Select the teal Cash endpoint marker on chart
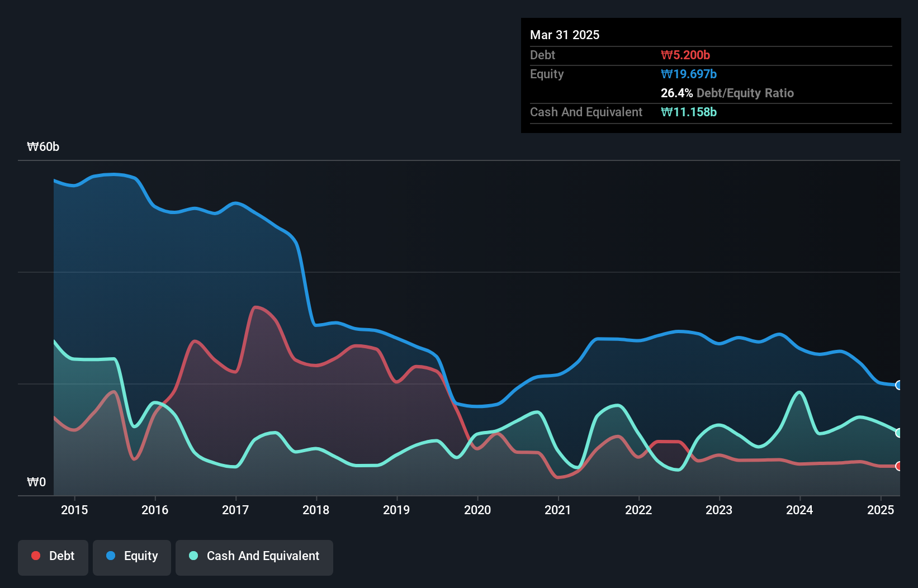This screenshot has height=588, width=918. [898, 432]
